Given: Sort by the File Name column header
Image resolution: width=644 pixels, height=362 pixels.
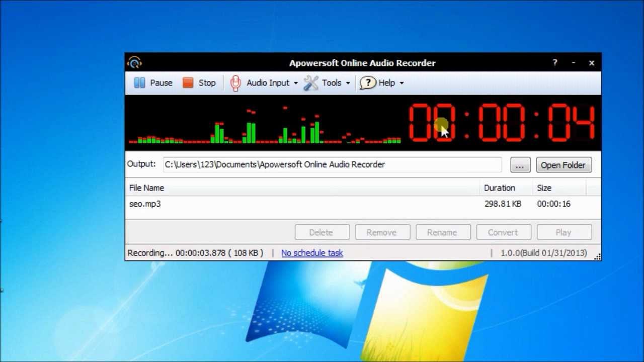Looking at the screenshot, I should click(x=302, y=188).
